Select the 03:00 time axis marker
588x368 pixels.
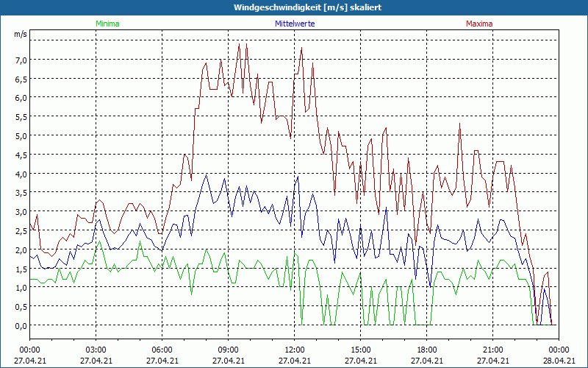point(96,350)
